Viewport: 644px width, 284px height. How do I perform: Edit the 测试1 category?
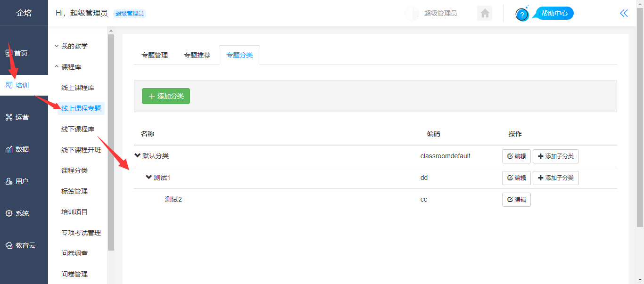pos(516,178)
